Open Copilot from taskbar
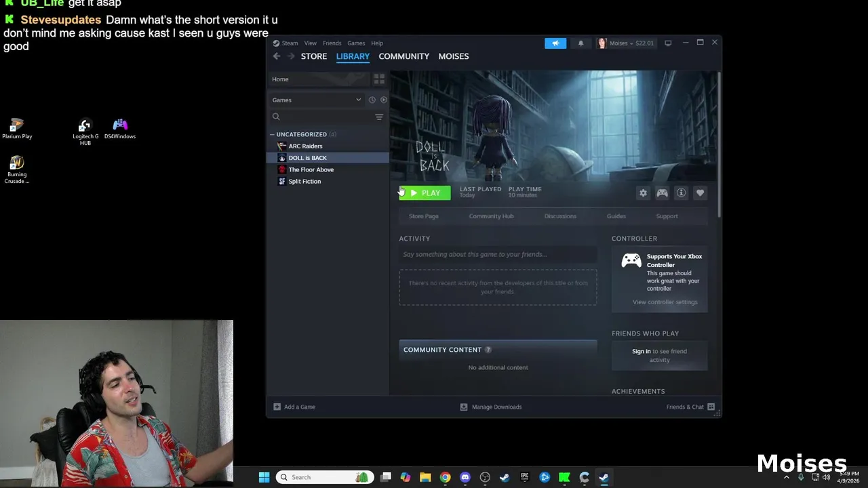Viewport: 868px width, 488px height. click(406, 477)
